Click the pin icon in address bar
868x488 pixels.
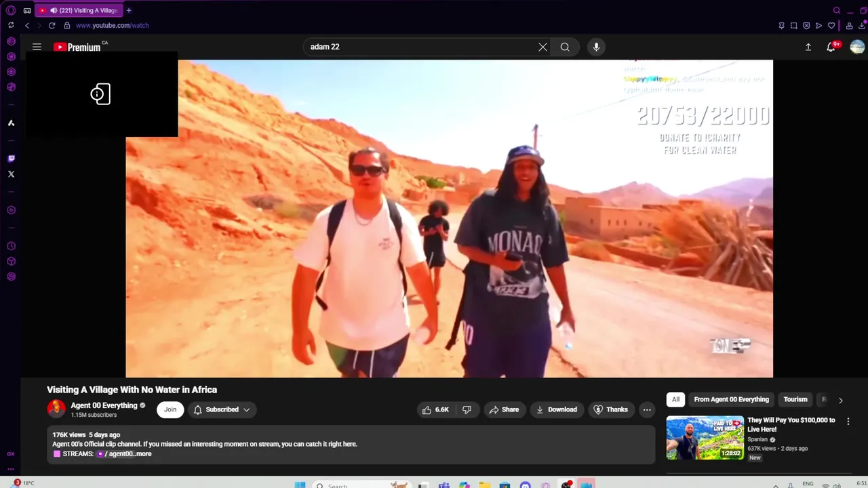click(781, 26)
